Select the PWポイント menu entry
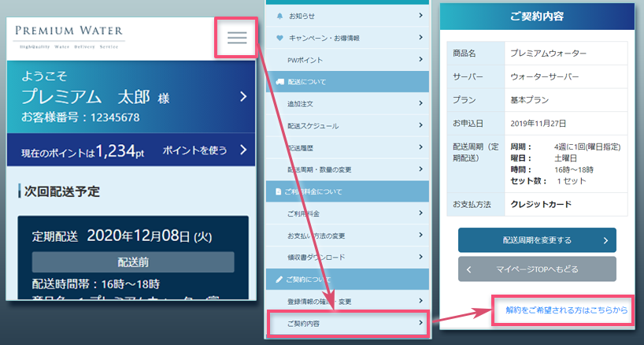 347,60
